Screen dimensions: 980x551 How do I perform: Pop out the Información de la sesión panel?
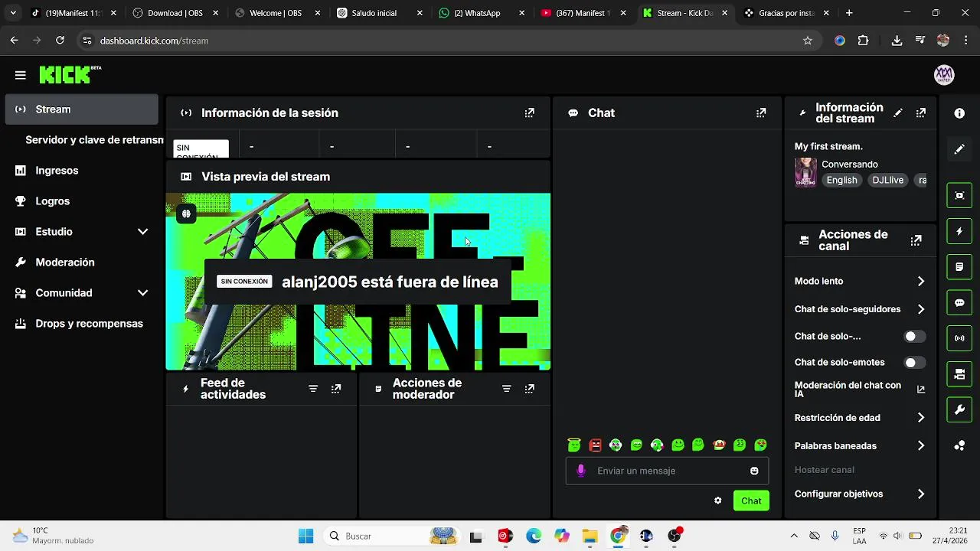(529, 112)
